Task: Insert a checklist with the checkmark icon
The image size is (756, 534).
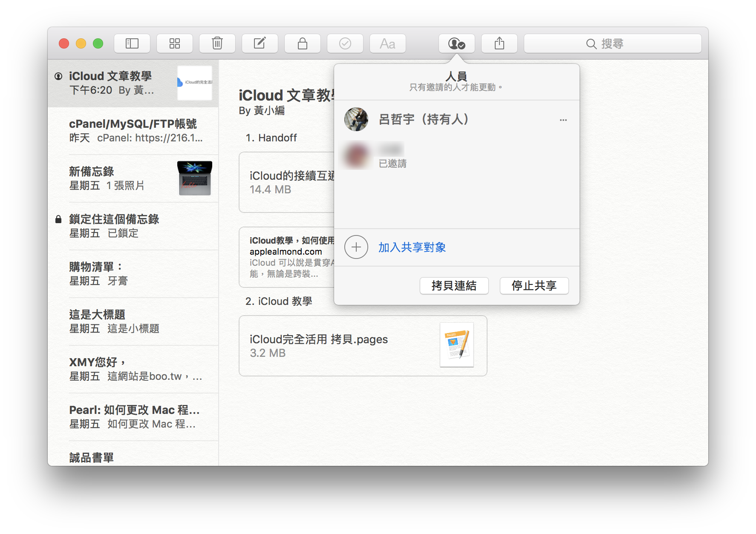Action: pos(345,43)
